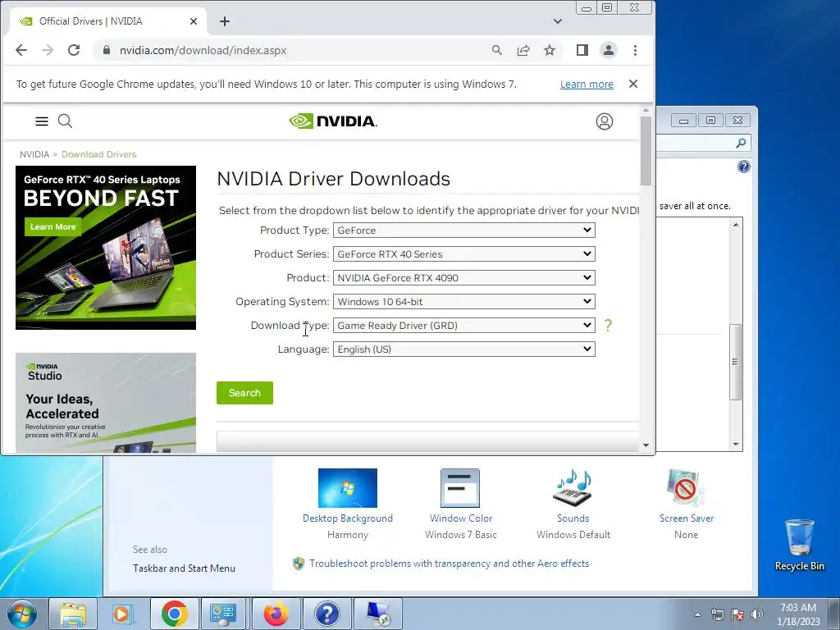Open the Language dropdown
Image resolution: width=840 pixels, height=630 pixels.
[x=464, y=349]
